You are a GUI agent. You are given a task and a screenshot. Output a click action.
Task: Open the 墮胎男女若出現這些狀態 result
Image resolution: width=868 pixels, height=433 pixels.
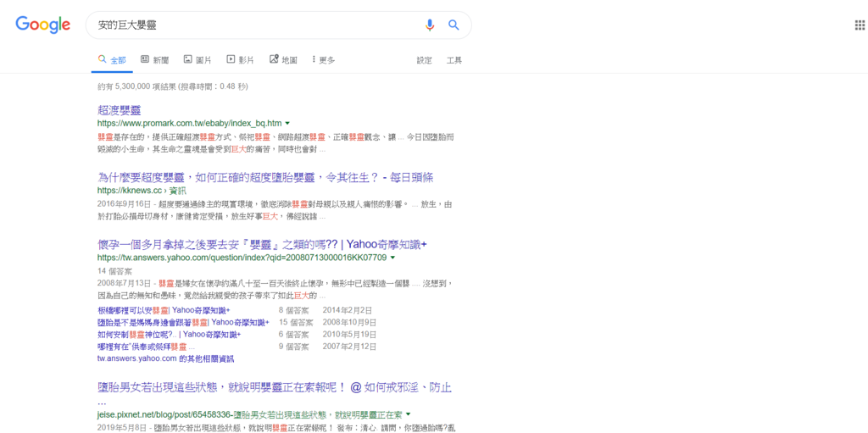pyautogui.click(x=275, y=387)
